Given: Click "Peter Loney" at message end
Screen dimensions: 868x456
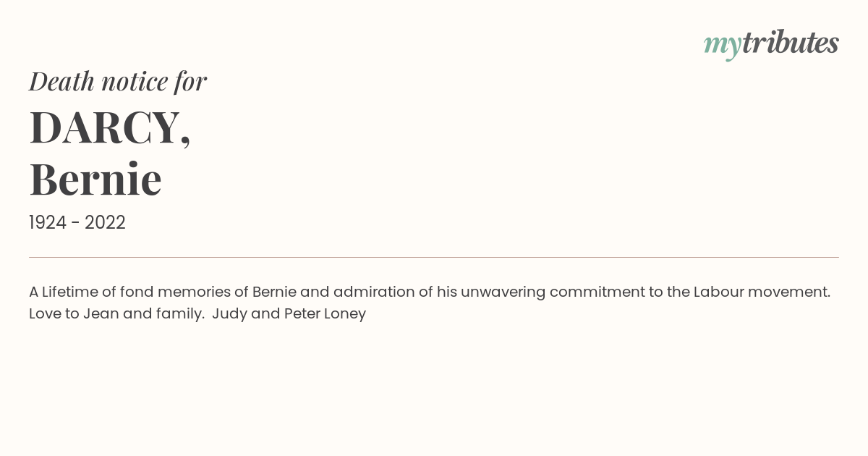Looking at the screenshot, I should pos(325,314).
